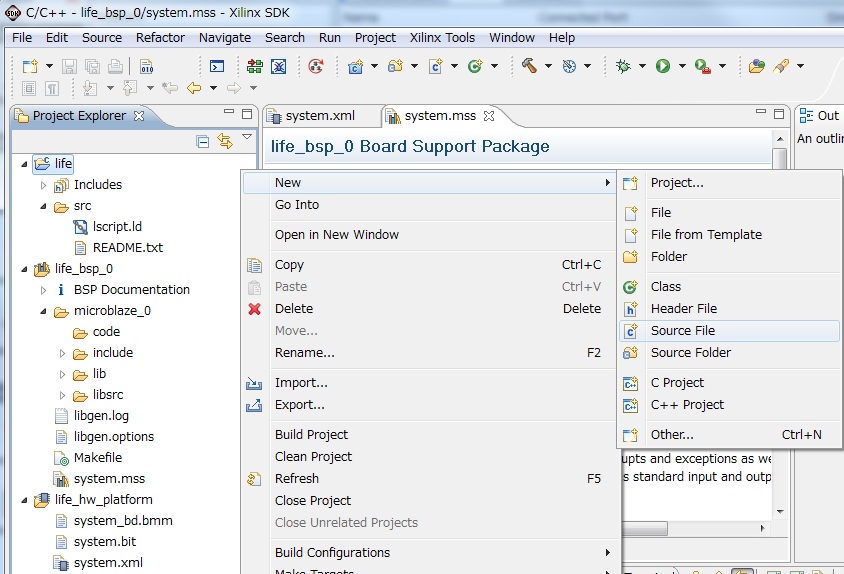The image size is (844, 574).
Task: Click the Program FPGA toolbar icon
Action: [x=255, y=66]
